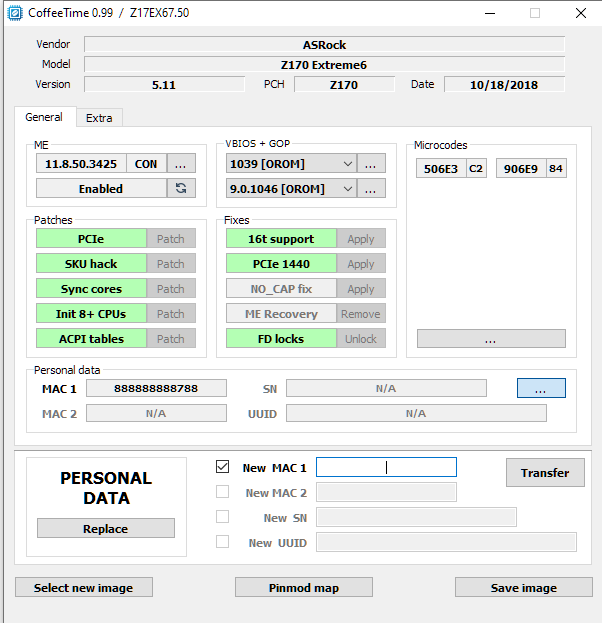This screenshot has height=623, width=602.
Task: Click Apply next to NO_CAP fix
Action: tap(361, 288)
